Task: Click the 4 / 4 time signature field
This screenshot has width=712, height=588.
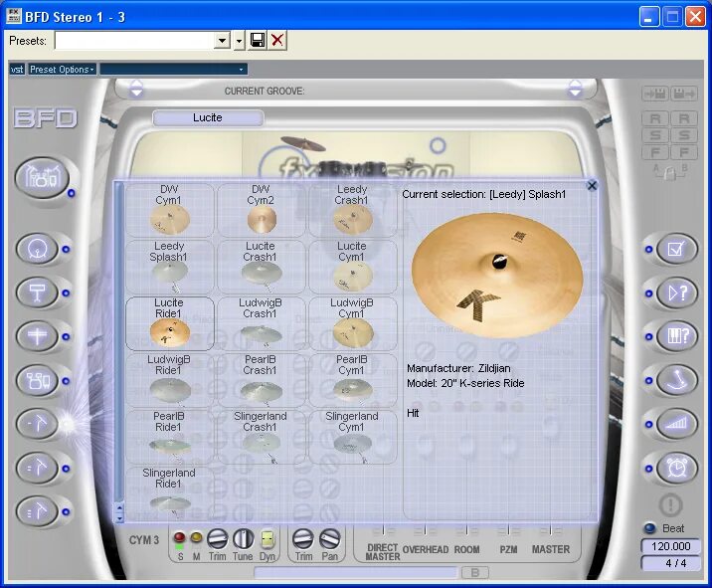Action: coord(670,563)
